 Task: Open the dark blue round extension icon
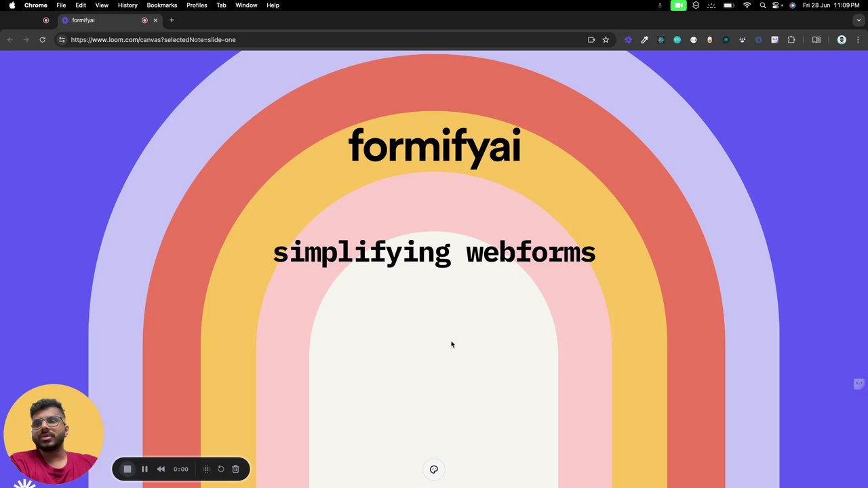pos(758,40)
